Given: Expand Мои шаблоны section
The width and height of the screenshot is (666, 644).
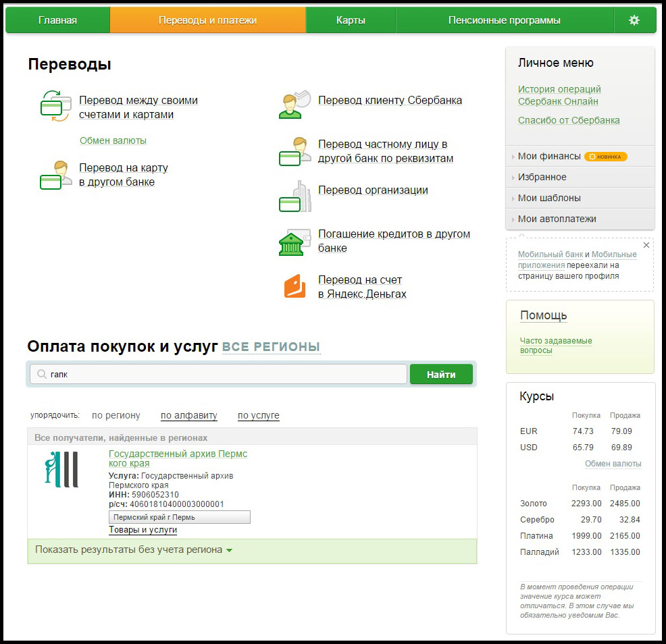Looking at the screenshot, I should (548, 198).
